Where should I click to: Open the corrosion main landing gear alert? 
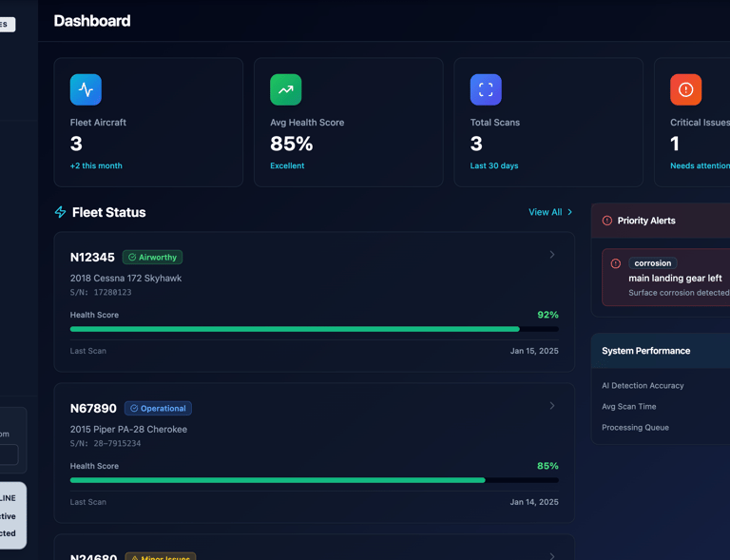[665, 278]
